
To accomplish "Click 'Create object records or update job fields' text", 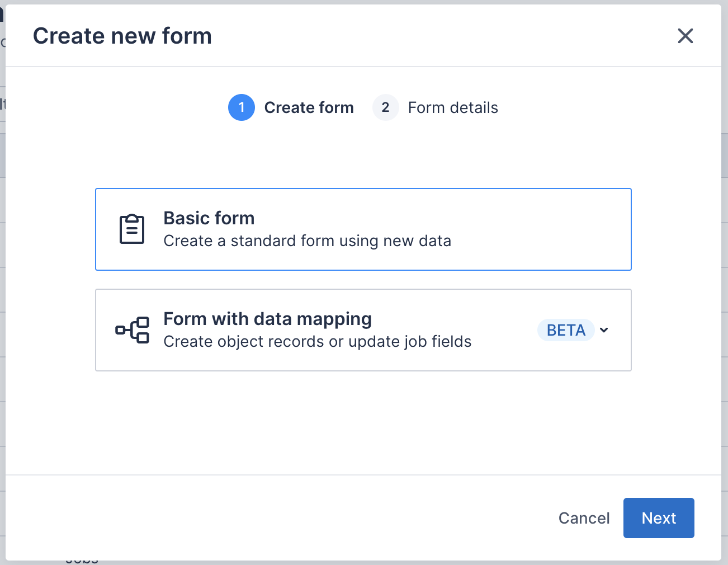I will pyautogui.click(x=318, y=342).
